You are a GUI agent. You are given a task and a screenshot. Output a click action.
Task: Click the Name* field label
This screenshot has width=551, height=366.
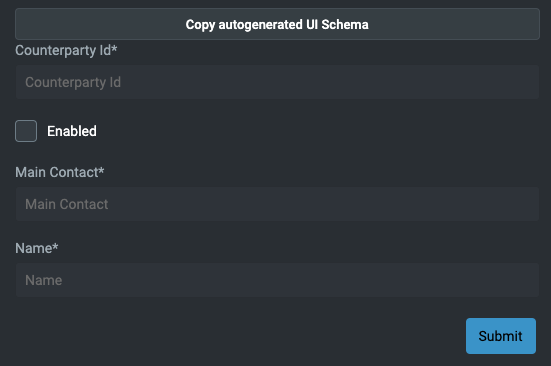pos(37,248)
